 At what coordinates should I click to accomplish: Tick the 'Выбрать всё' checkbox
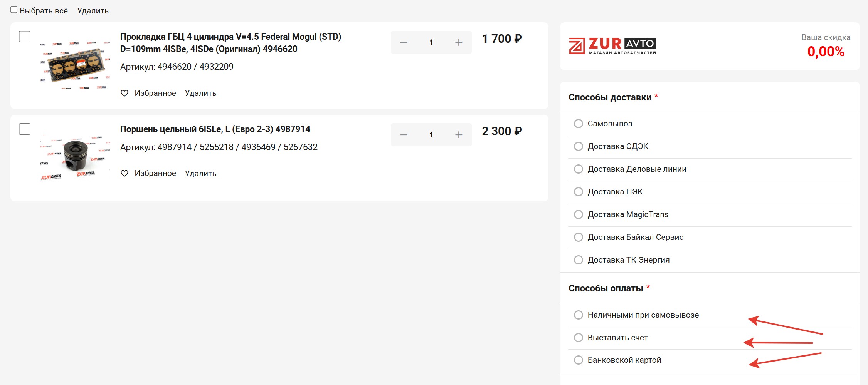[14, 10]
